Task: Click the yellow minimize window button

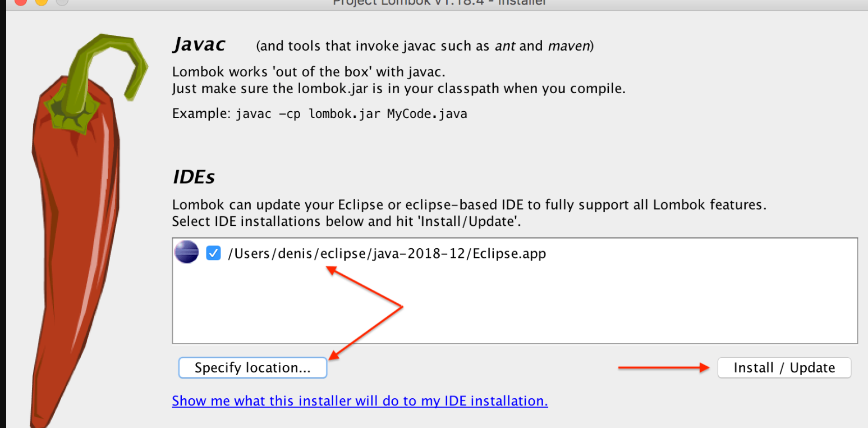Action: point(42,2)
